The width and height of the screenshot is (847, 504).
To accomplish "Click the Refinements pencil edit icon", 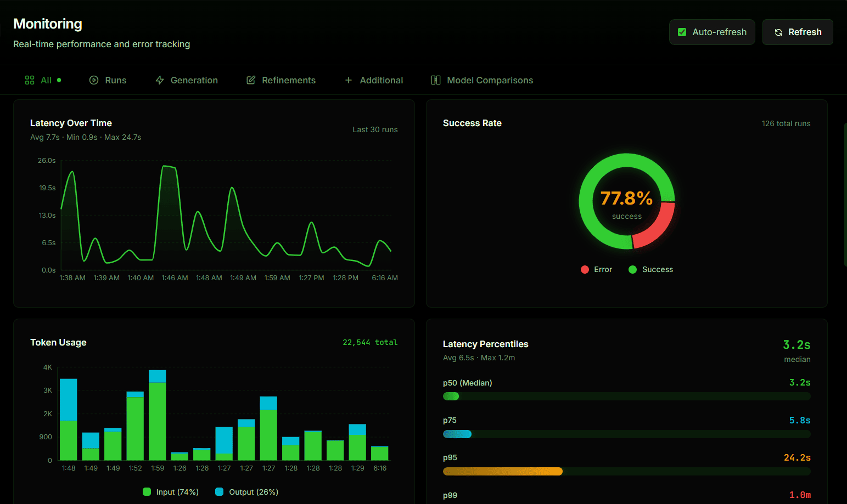I will (251, 80).
